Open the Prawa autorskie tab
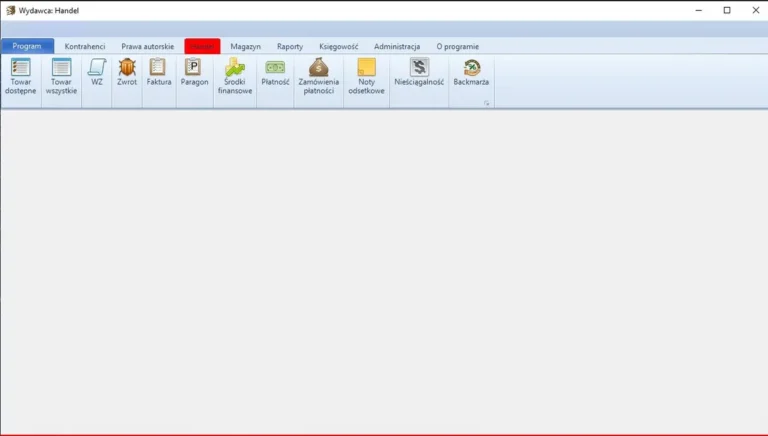Viewport: 768px width, 436px height. coord(147,47)
